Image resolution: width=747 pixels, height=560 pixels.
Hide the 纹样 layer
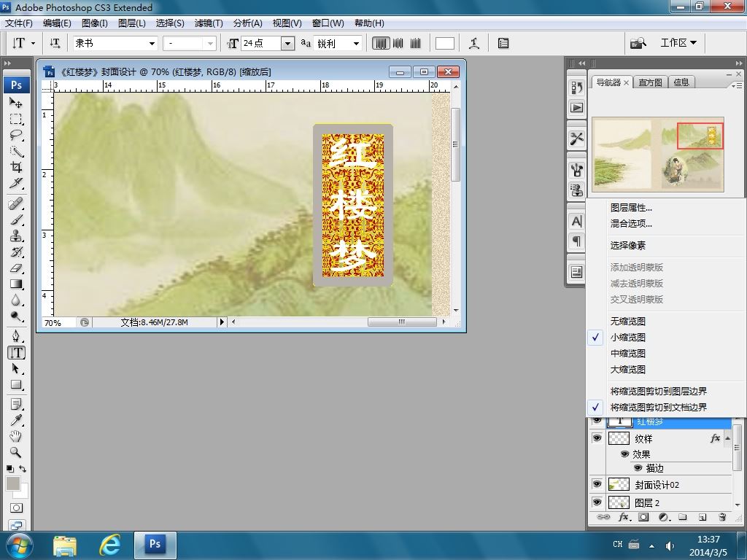click(x=597, y=437)
